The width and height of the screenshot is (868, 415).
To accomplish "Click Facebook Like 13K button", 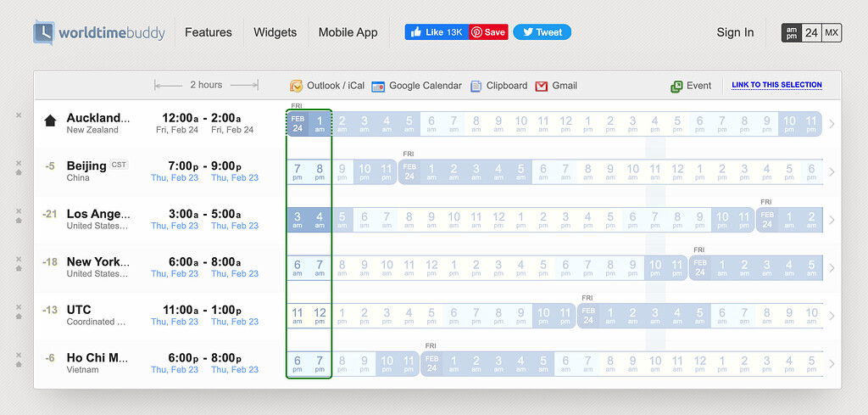I will click(x=437, y=32).
